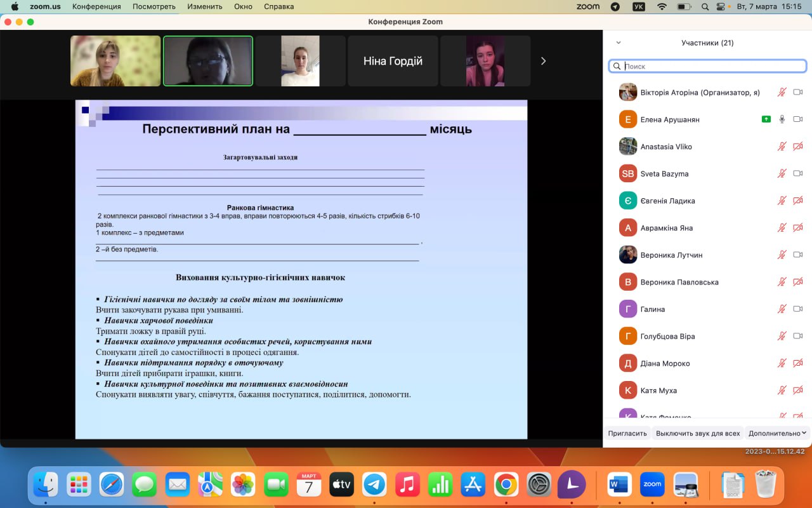Click Выключить звук для всех button

[698, 433]
